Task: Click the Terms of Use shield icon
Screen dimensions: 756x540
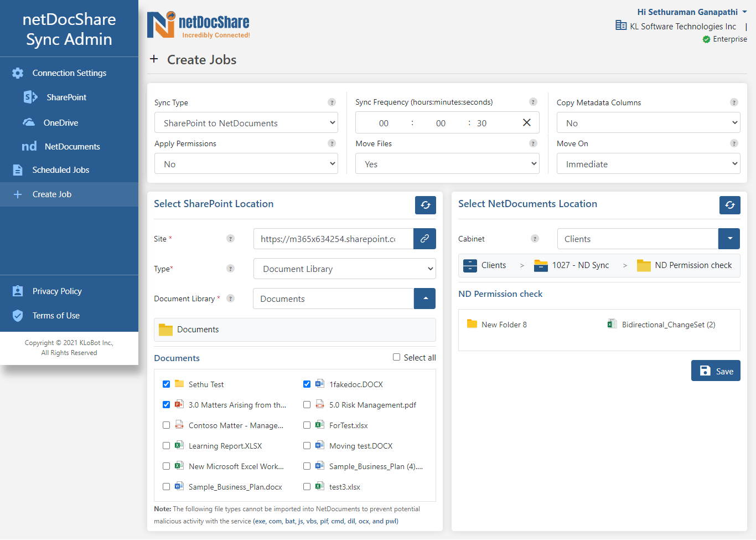Action: [x=18, y=316]
